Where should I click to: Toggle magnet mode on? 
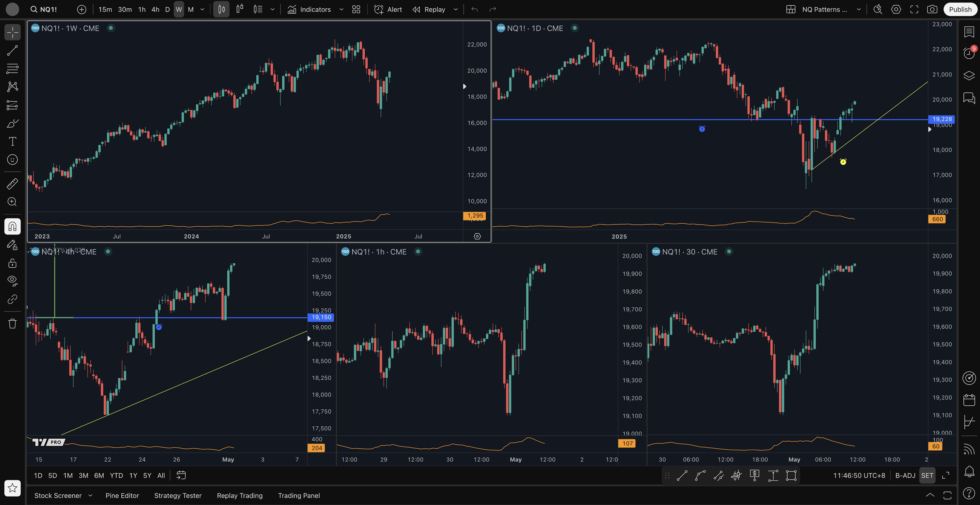click(12, 227)
